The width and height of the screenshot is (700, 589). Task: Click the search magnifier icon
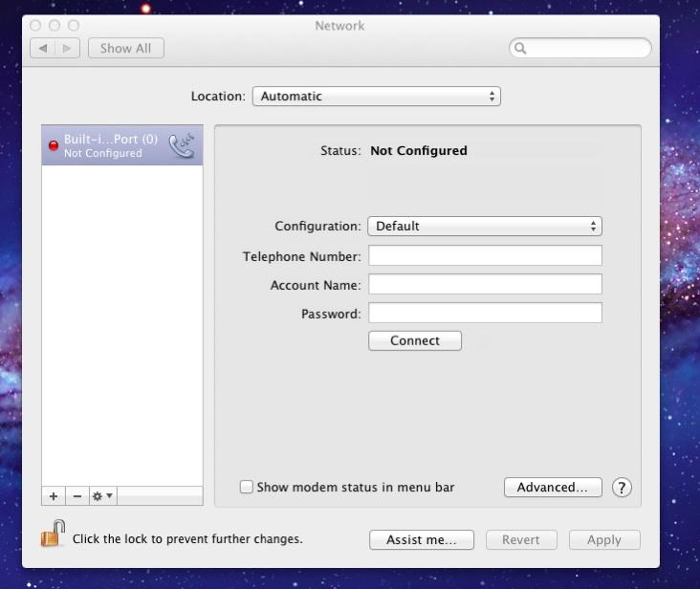[x=521, y=48]
